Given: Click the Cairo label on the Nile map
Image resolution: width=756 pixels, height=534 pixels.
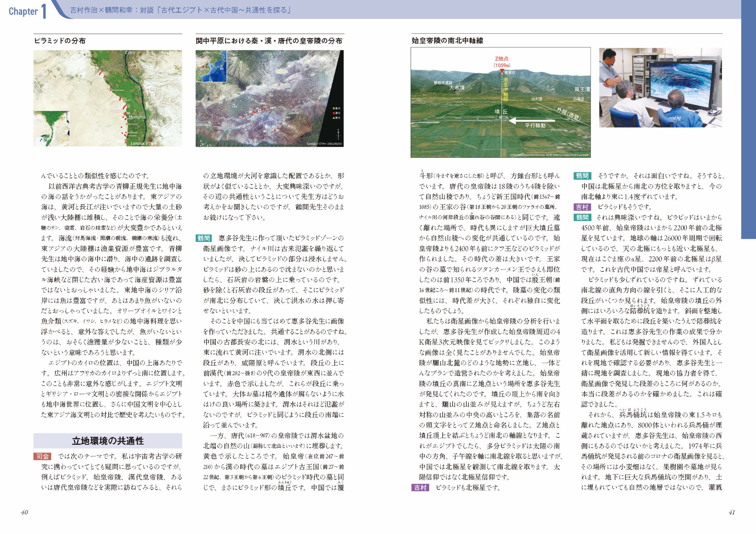Looking at the screenshot, I should click(130, 53).
